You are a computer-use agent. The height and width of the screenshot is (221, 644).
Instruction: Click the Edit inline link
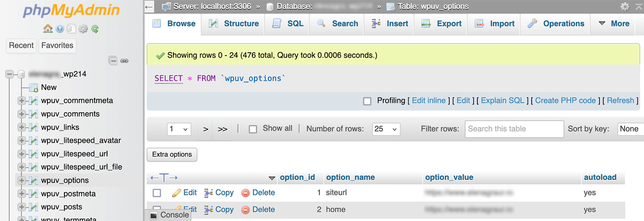point(429,101)
